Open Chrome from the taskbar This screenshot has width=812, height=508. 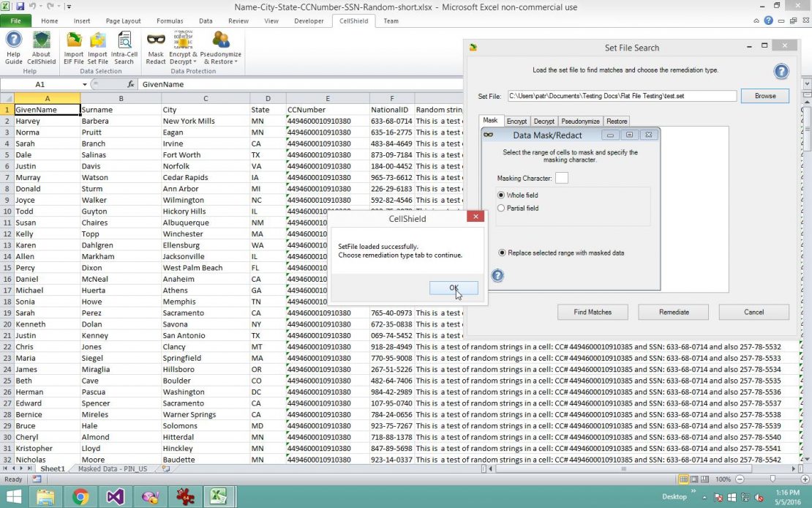[x=80, y=497]
